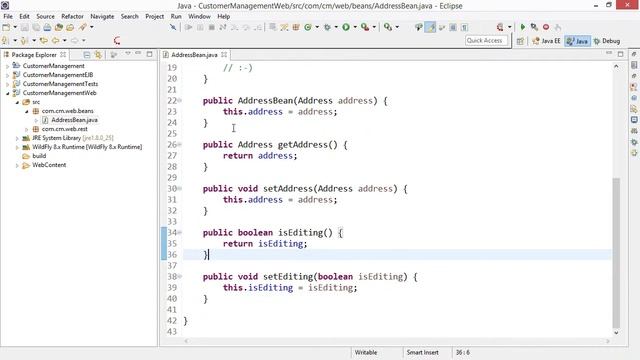This screenshot has width=640, height=360.
Task: Open the Navigate menu
Action: tap(102, 16)
